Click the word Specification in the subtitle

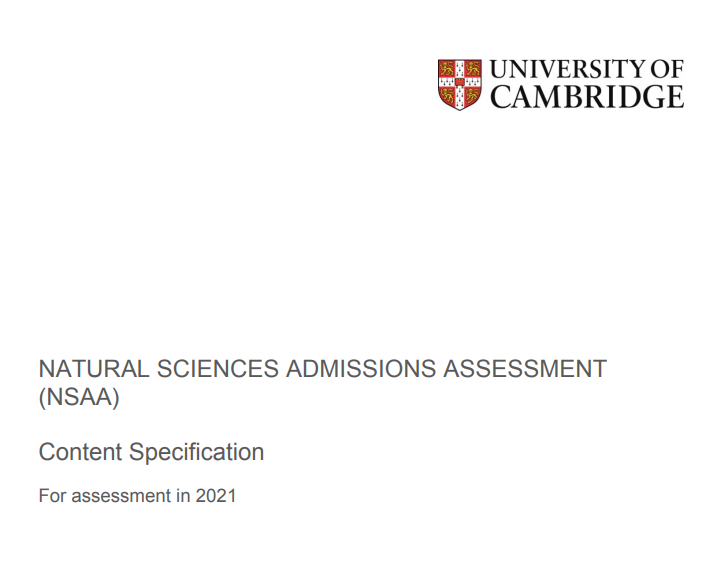[197, 453]
